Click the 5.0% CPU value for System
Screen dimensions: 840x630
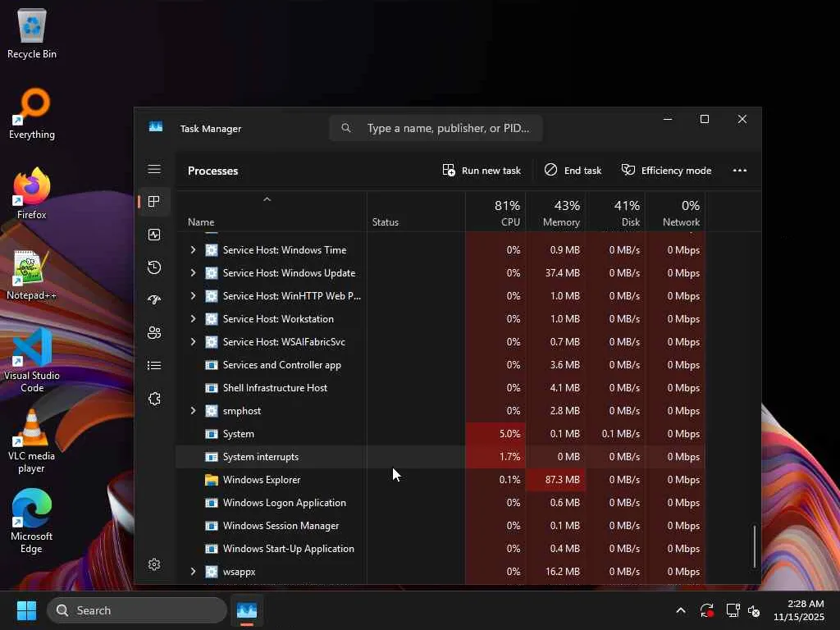pyautogui.click(x=509, y=434)
